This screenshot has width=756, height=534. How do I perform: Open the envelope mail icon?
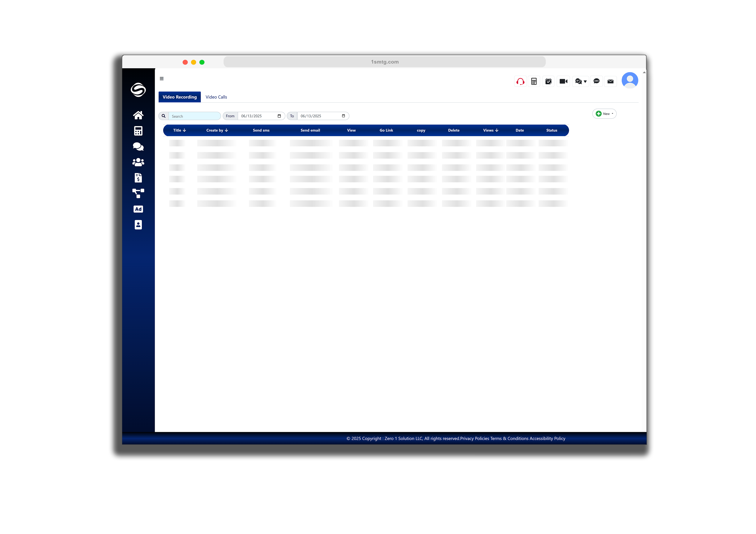[x=610, y=81]
